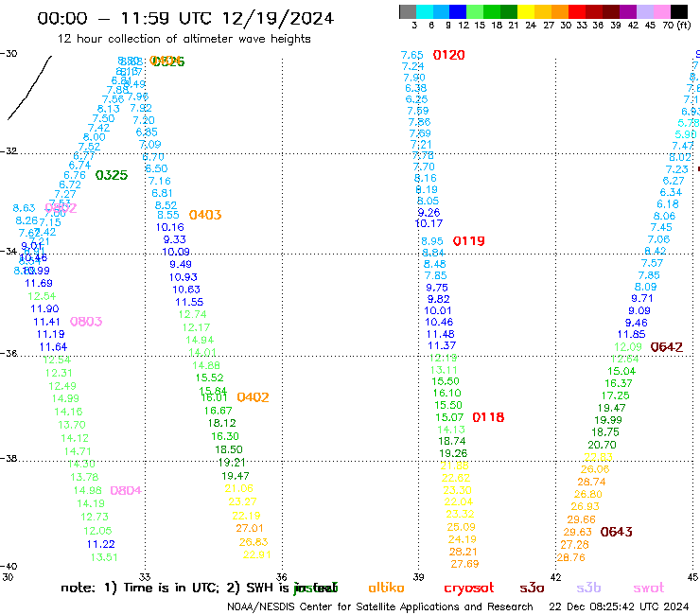
Task: Select the 10.17 wave height value
Action: coord(429,223)
